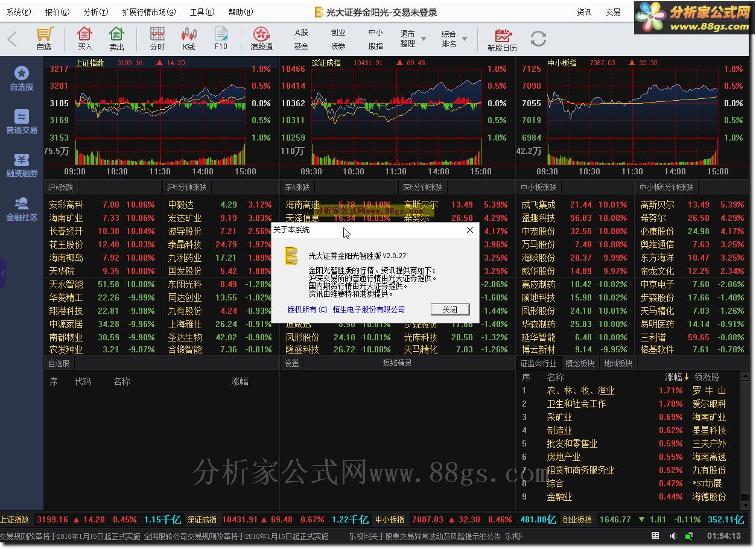Open the K线 candlestick icon

coord(189,39)
